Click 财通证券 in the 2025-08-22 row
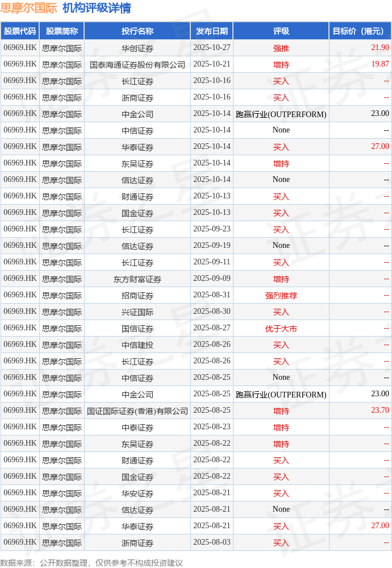Screen dimensions: 392x568 [137, 461]
